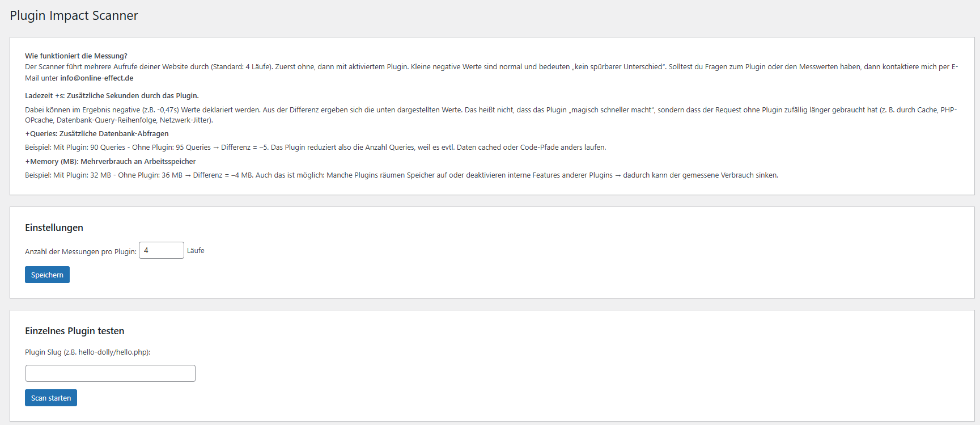This screenshot has width=980, height=425.
Task: Click the quoted 'kein spürbarer Unterschied' phrase
Action: point(618,67)
